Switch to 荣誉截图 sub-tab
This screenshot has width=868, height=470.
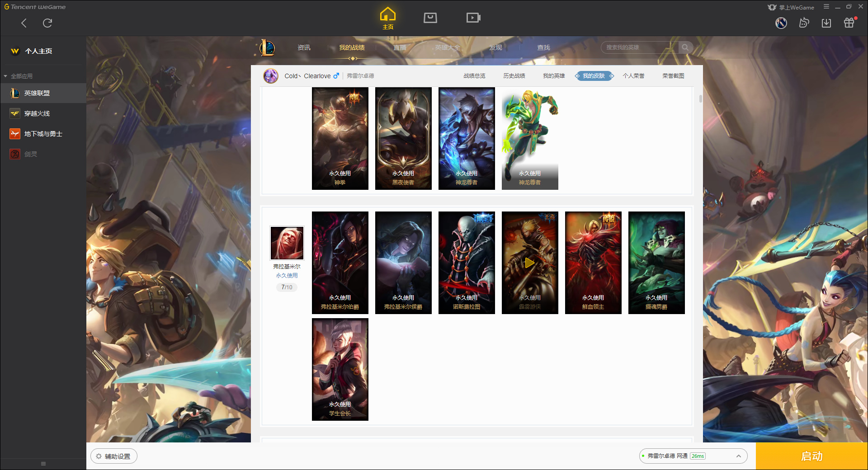(x=673, y=76)
